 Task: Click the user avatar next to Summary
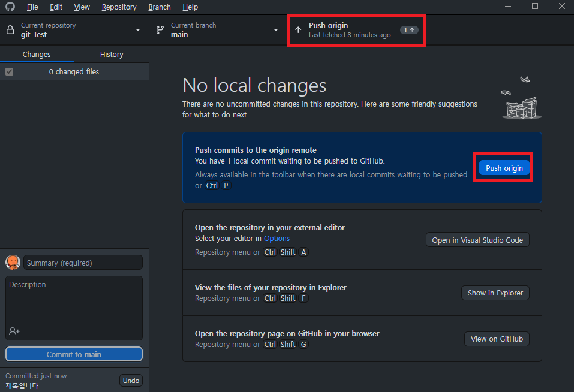click(13, 262)
